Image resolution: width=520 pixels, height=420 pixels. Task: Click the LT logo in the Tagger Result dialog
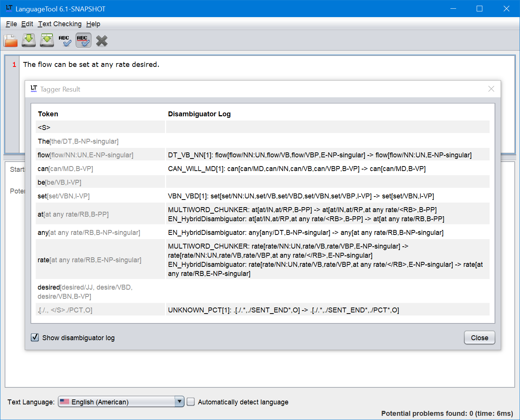click(34, 89)
